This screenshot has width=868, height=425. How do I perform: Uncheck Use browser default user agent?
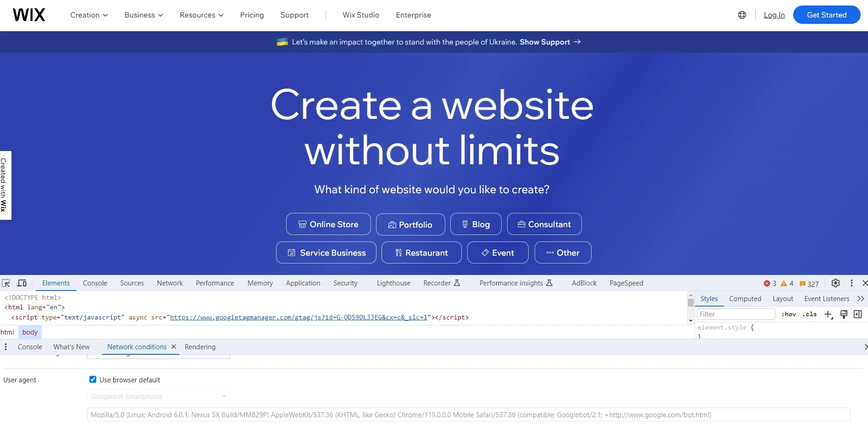click(93, 380)
